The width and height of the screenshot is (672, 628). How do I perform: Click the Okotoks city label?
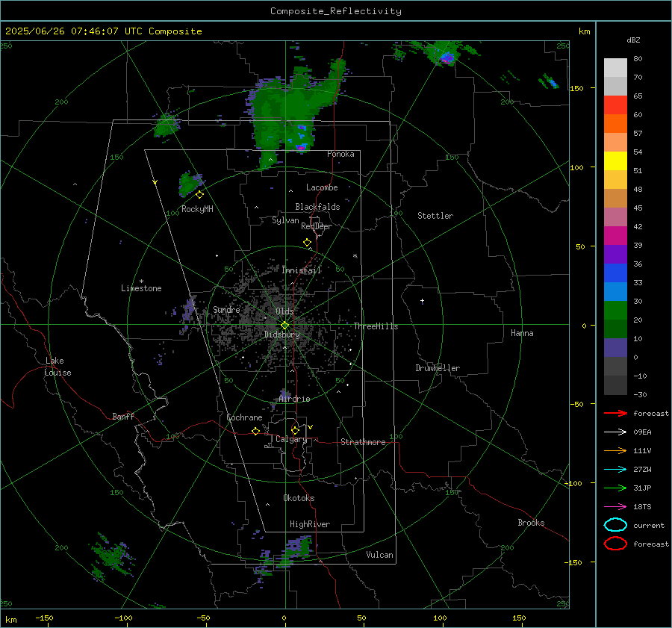coord(299,498)
